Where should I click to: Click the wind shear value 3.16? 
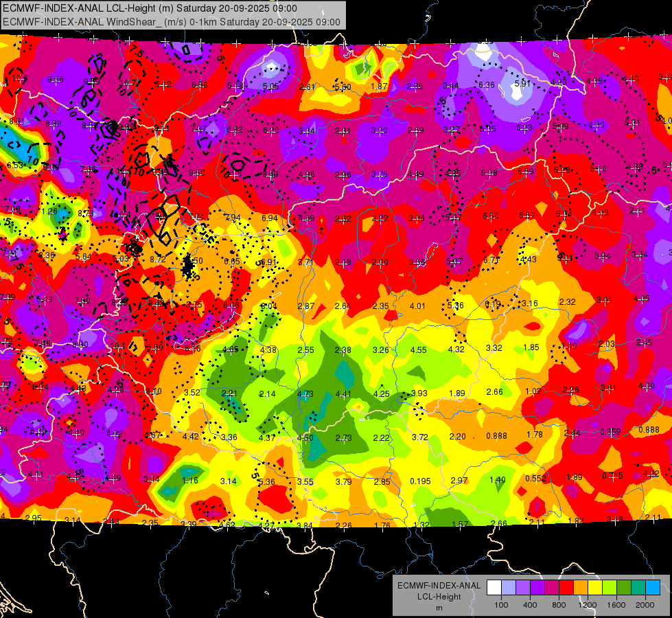[x=530, y=304]
